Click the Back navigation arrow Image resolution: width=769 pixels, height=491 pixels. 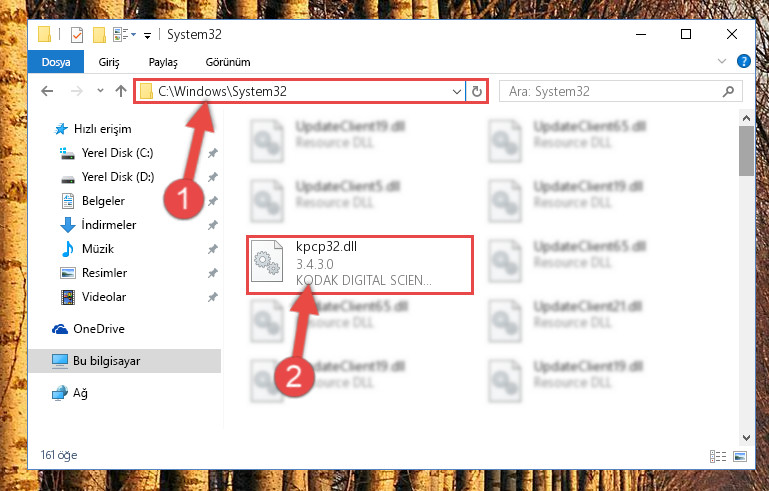point(47,91)
